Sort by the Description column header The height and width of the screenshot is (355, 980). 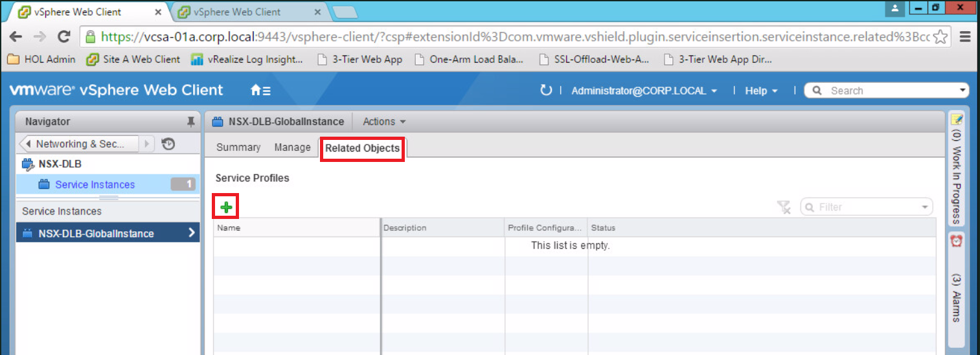pos(443,227)
